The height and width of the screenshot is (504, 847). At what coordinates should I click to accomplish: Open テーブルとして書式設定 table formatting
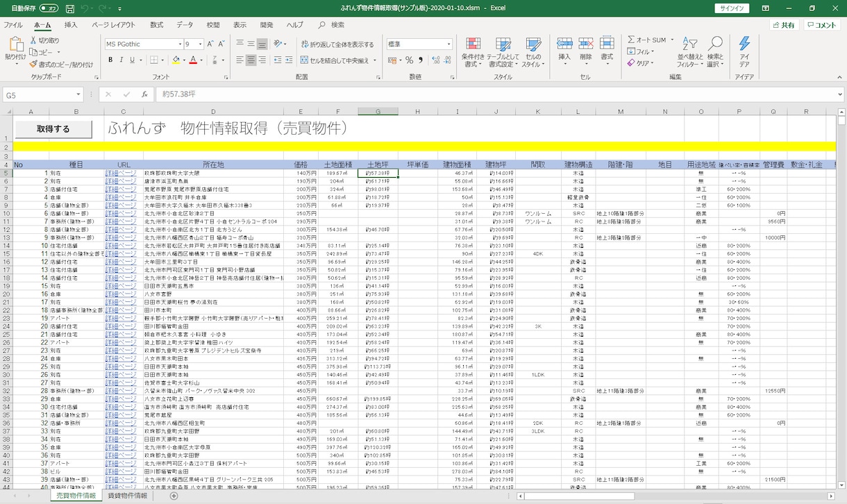[503, 52]
